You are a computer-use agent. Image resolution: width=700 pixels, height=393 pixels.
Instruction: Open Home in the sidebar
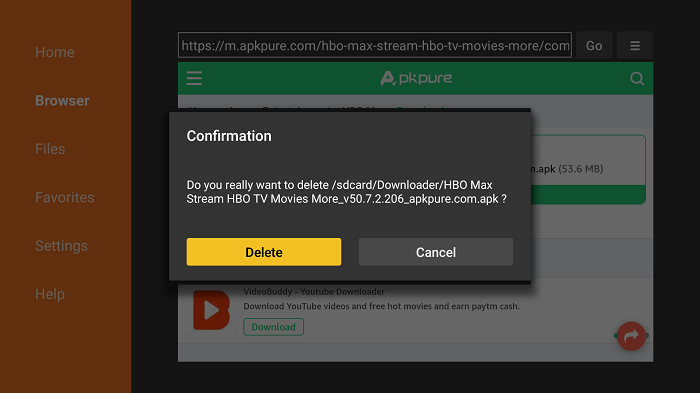pos(54,52)
